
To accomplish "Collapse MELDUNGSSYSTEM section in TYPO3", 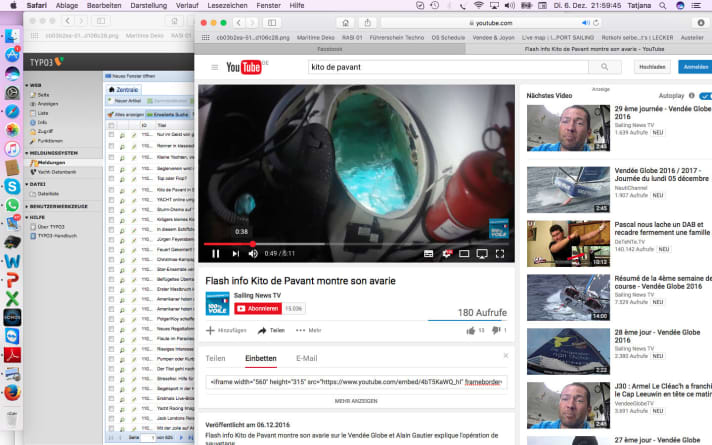I will tap(27, 153).
